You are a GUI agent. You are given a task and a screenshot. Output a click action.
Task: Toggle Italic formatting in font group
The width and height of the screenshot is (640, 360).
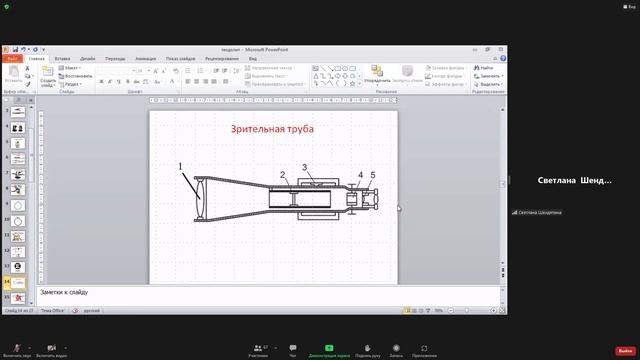coord(110,82)
